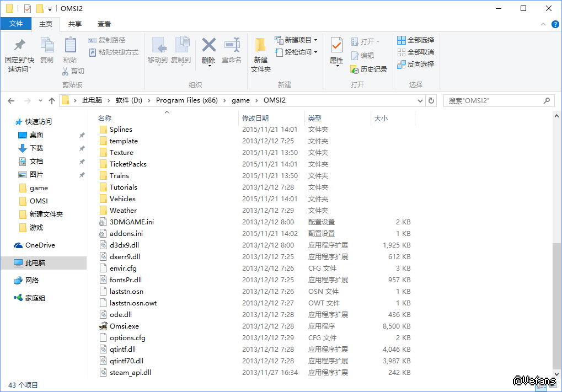The image size is (562, 392).
Task: Click Select all in ribbon
Action: coord(416,40)
